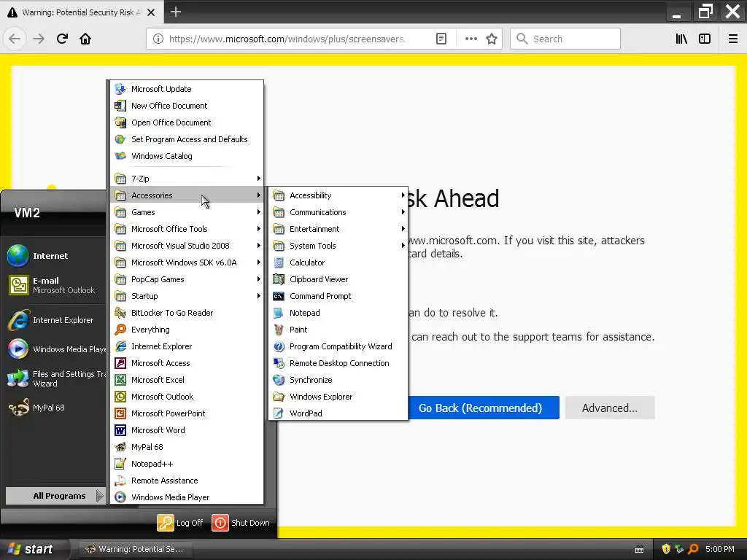Screen dimensions: 747x560
Task: Expand PopCap Games submenu
Action: (187, 279)
